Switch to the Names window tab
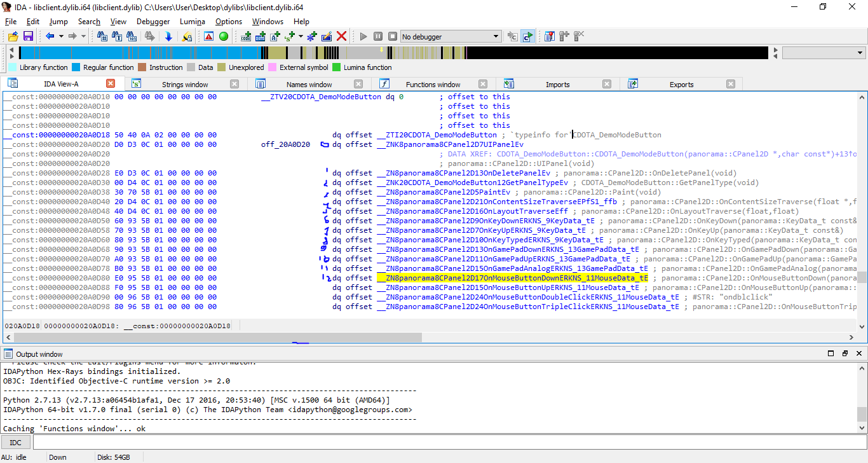Screen dimensions: 868x463 309,84
